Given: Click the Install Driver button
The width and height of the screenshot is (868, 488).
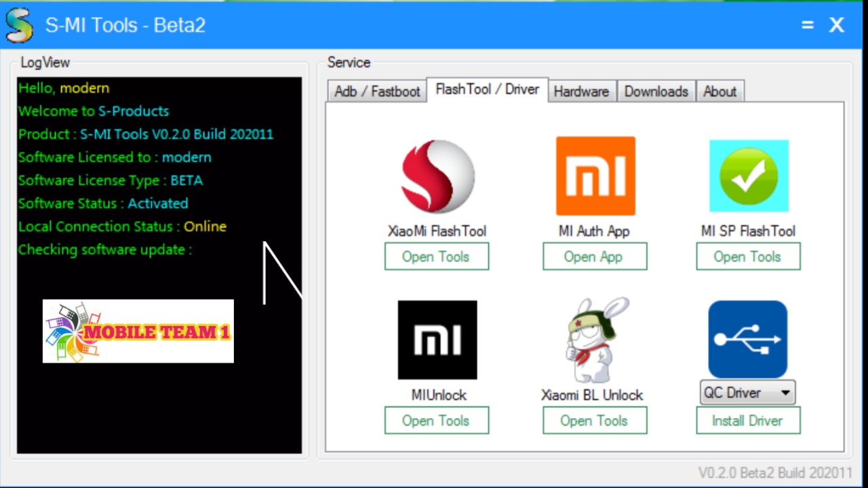Looking at the screenshot, I should (748, 420).
